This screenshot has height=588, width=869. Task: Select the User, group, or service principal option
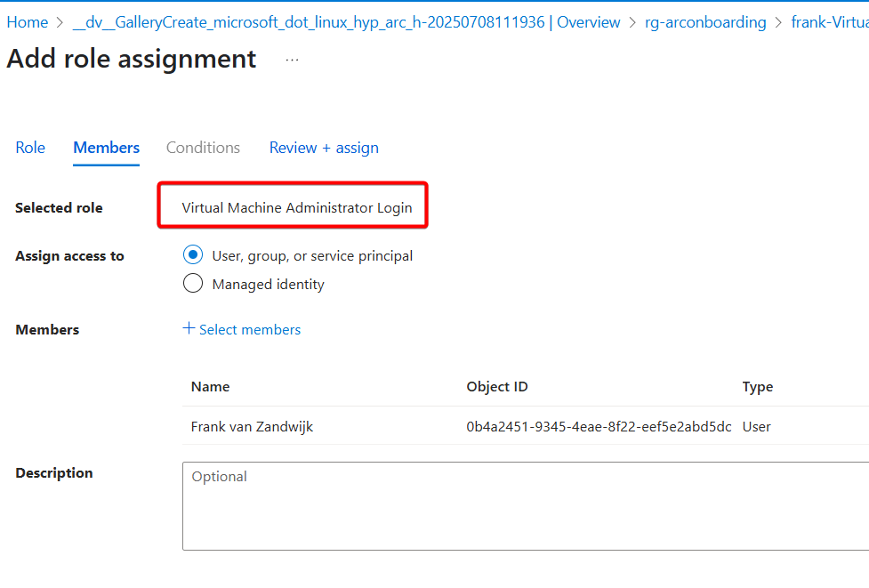point(193,255)
